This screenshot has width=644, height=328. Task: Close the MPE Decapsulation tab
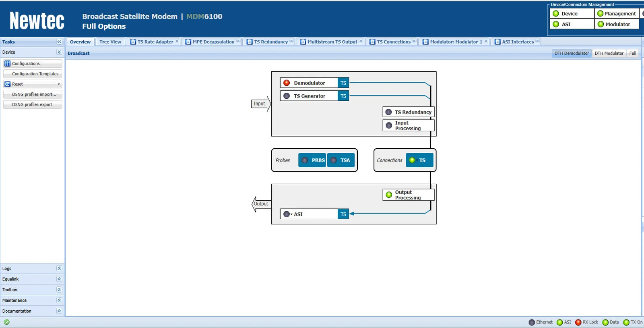coord(238,41)
